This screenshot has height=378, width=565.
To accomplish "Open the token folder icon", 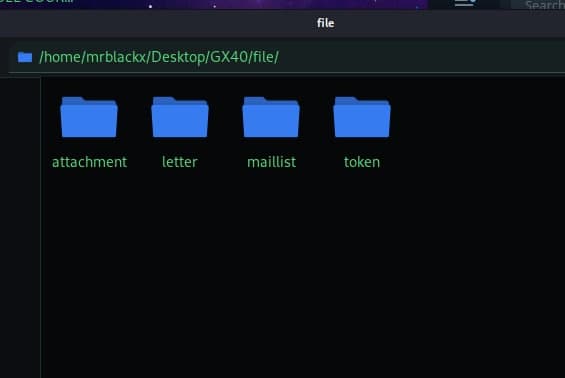I will coord(362,117).
